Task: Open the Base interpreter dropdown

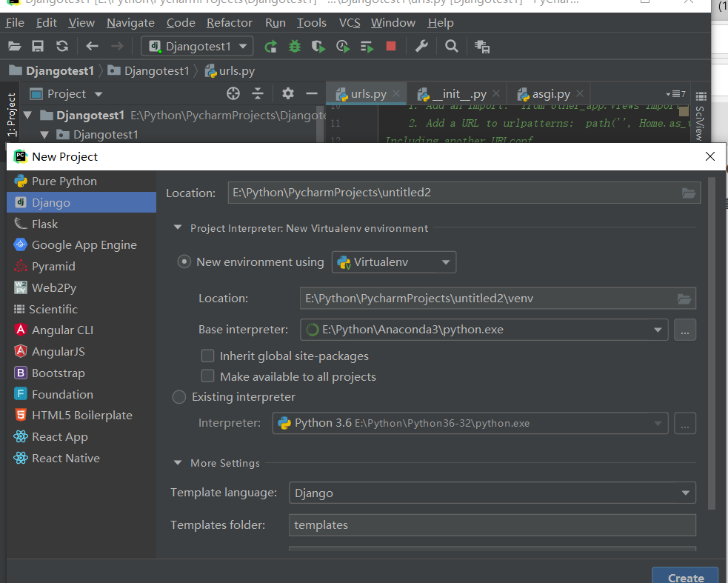Action: click(484, 330)
